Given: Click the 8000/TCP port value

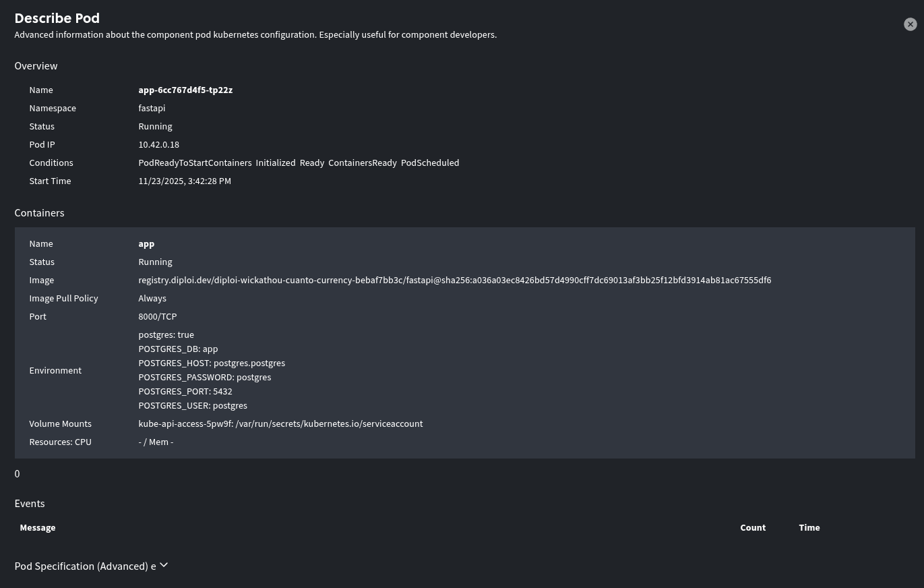Looking at the screenshot, I should point(157,316).
